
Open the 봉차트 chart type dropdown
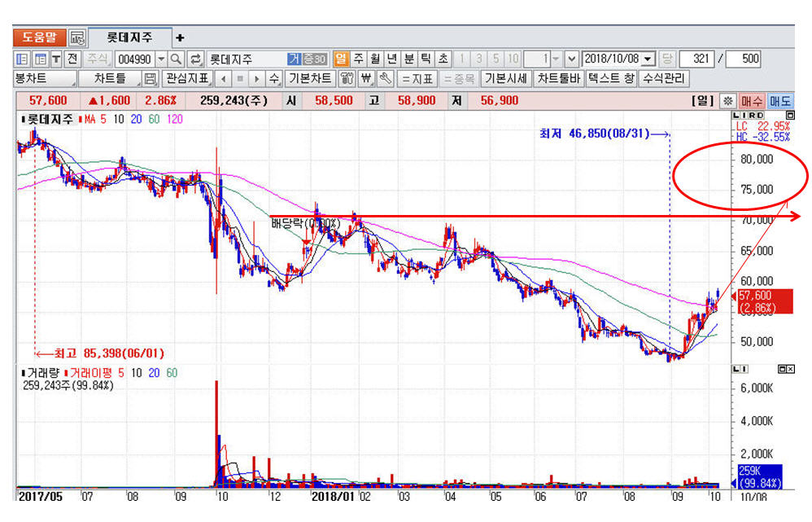click(x=45, y=79)
